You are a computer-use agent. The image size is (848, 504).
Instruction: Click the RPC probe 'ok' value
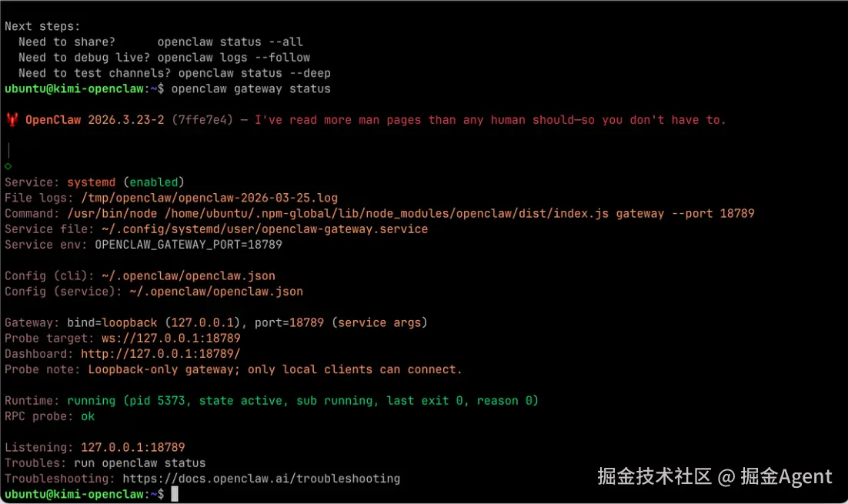[x=88, y=416]
